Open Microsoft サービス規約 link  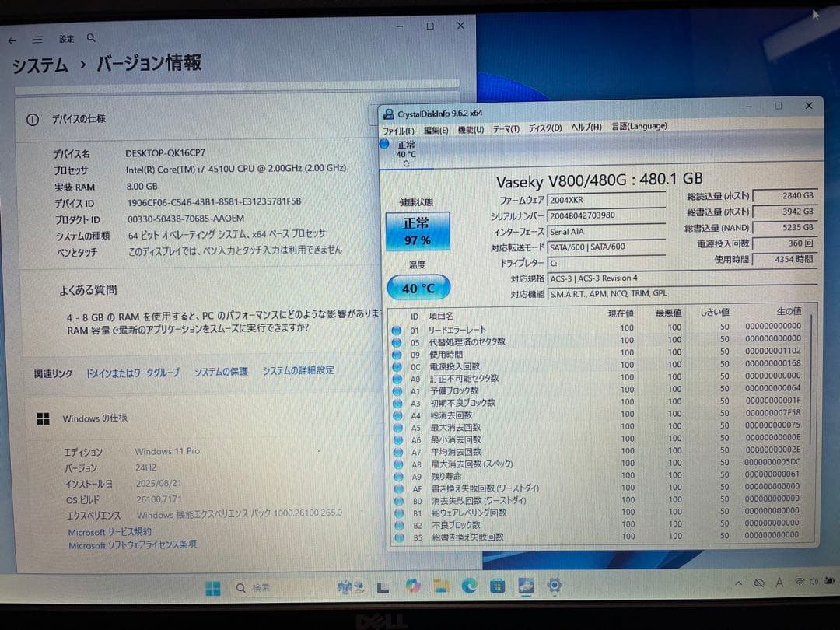[x=110, y=532]
